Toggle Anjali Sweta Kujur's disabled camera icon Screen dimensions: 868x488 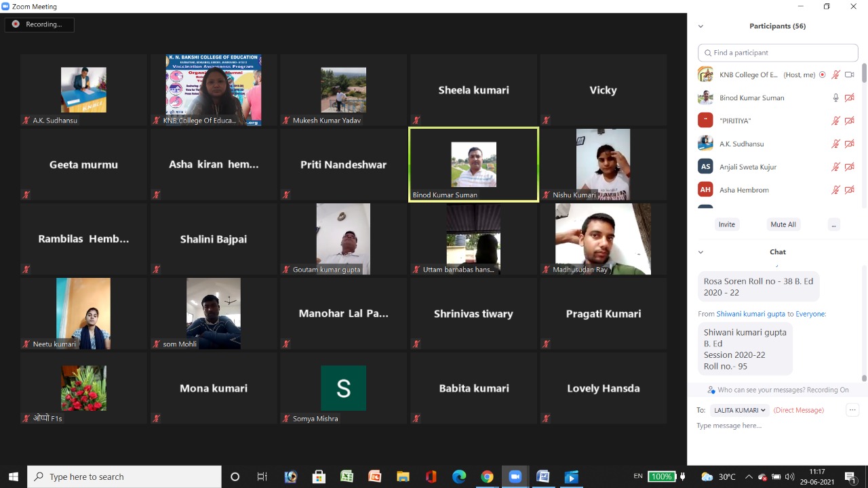(849, 167)
